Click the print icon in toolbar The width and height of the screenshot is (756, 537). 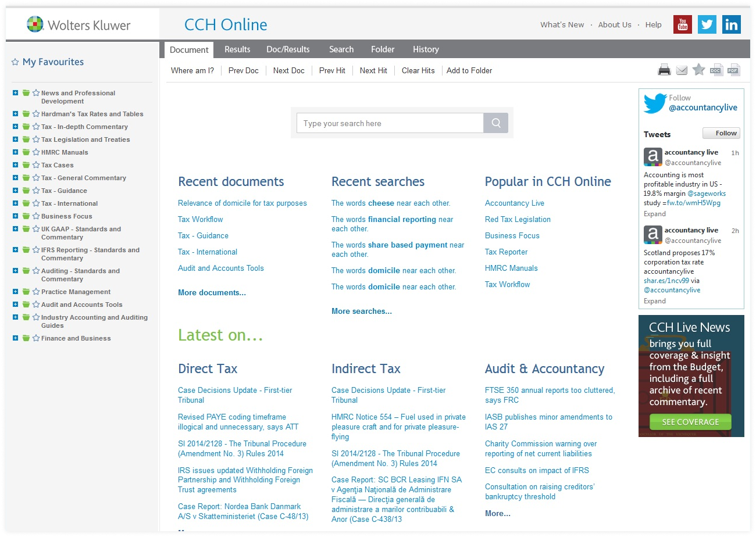[664, 70]
